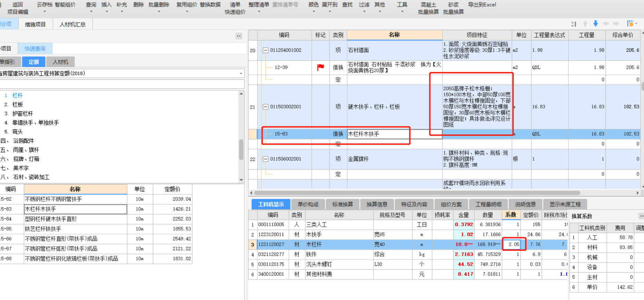Select the 栏杆 tree item
644x300 pixels.
point(18,95)
